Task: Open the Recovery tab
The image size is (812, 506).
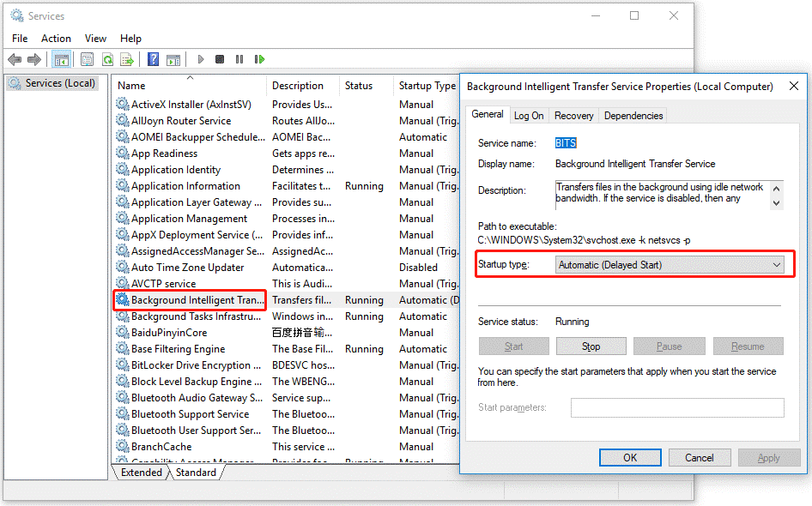Action: click(x=573, y=114)
